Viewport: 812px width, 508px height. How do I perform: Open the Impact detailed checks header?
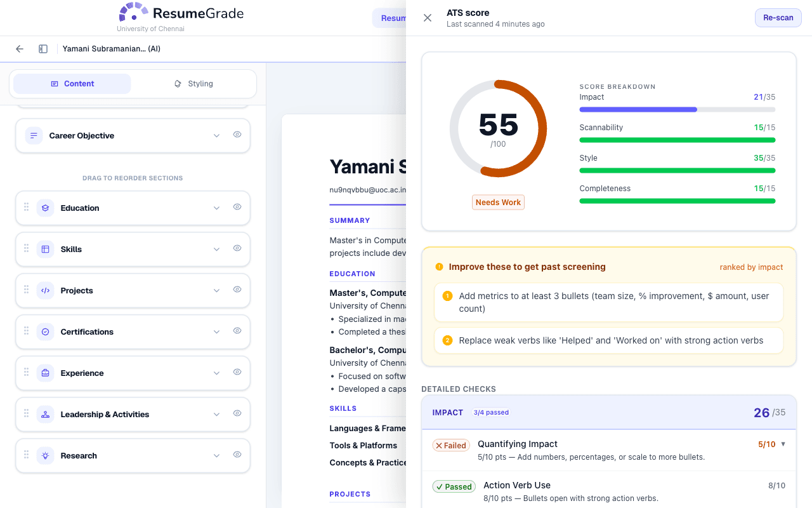click(609, 413)
